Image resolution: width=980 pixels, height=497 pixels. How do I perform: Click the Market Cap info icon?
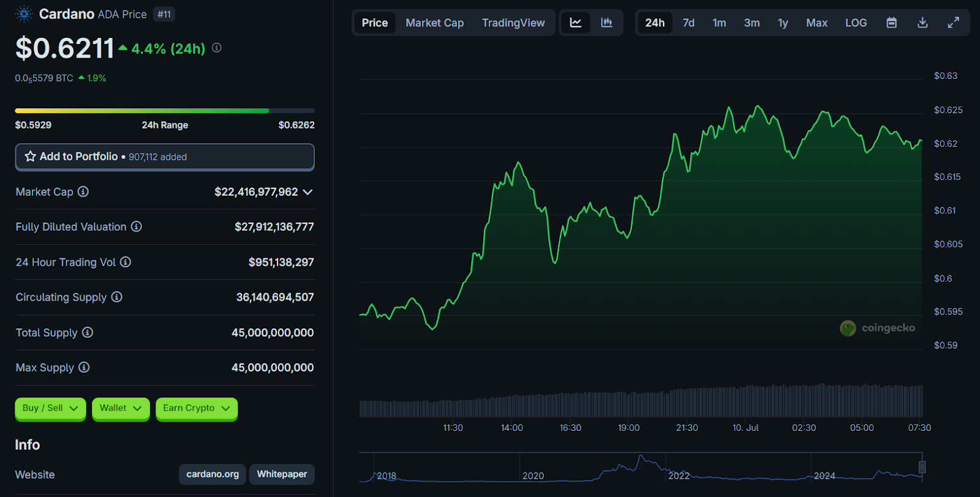[83, 192]
